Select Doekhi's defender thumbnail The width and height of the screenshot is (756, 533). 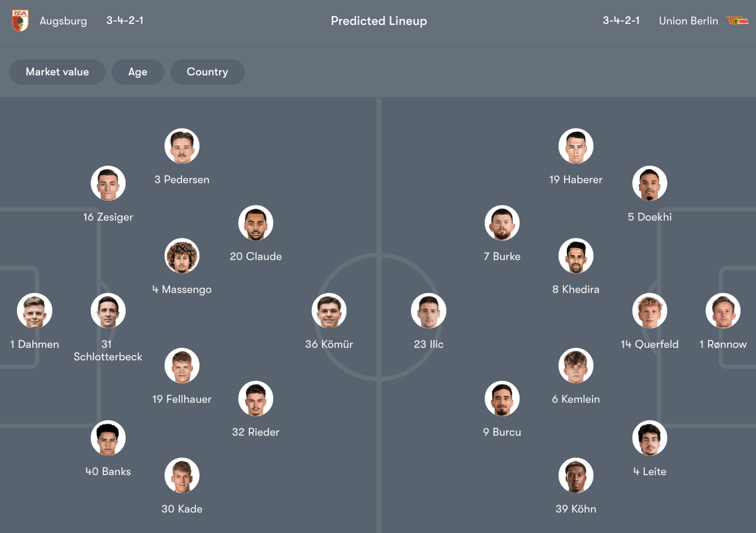[650, 183]
